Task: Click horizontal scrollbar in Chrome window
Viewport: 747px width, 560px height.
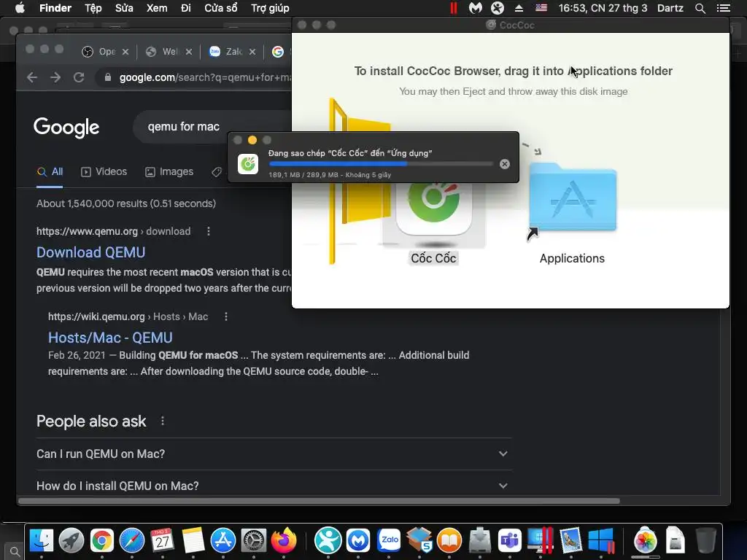Action: (320, 501)
